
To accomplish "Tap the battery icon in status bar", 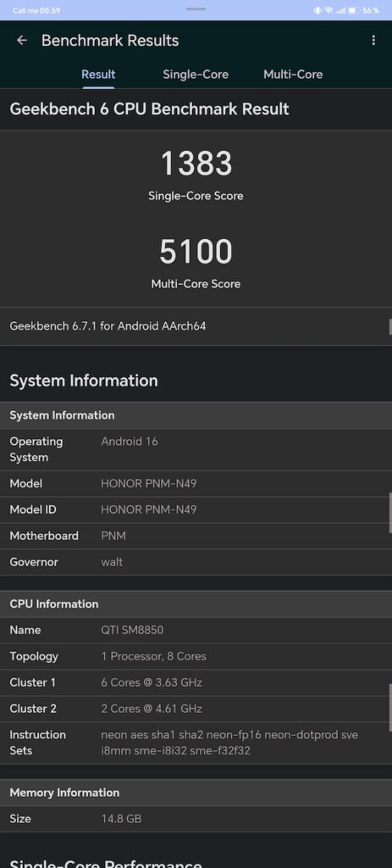I will pos(353,10).
